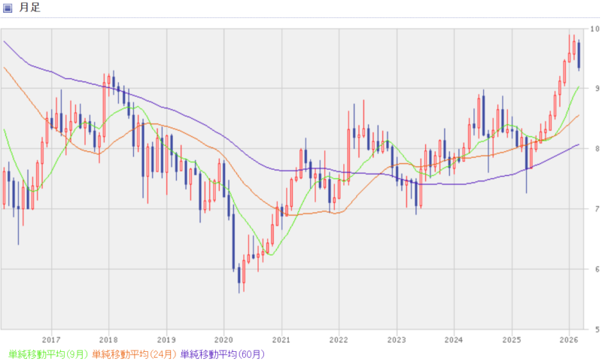Click price label 6 on right axis
Screen dimensions: 602x364
[x=597, y=269]
